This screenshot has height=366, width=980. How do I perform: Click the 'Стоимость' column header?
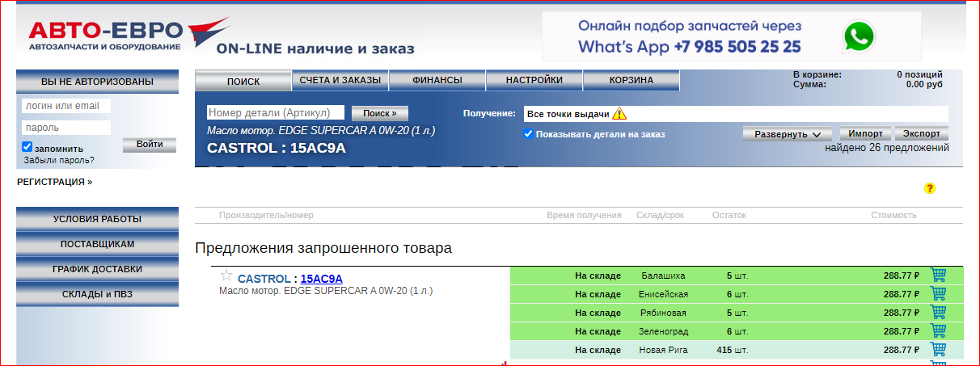point(893,216)
